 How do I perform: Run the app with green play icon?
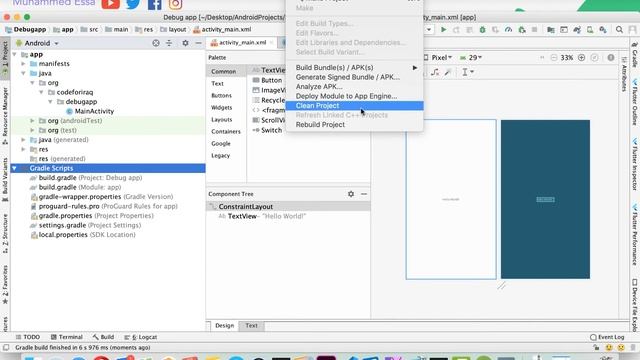click(443, 30)
